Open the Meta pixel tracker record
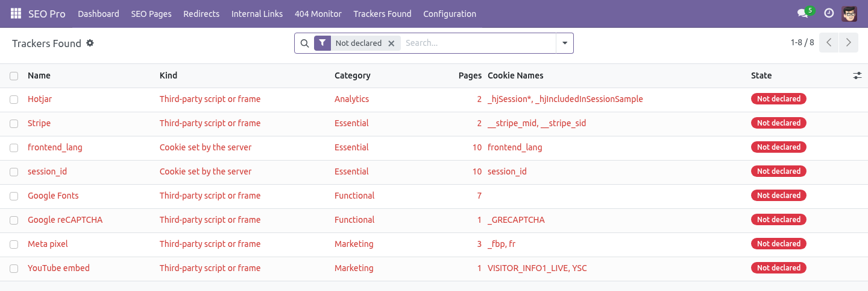 click(x=48, y=244)
